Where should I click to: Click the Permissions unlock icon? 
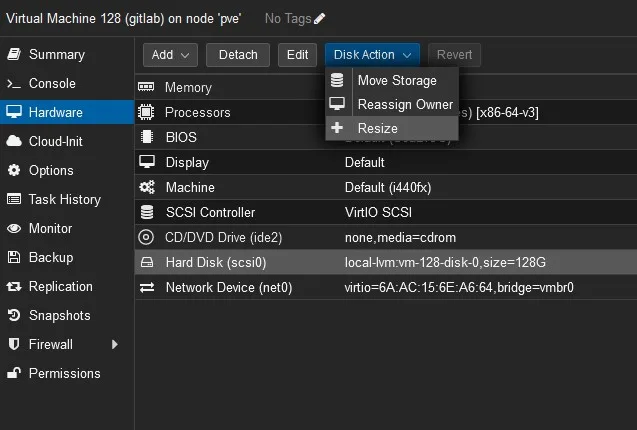[x=14, y=373]
